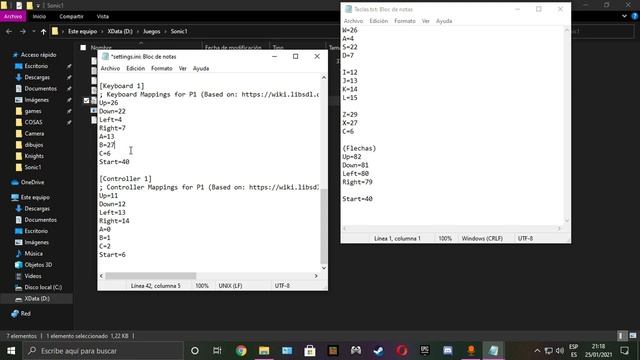Click the 'Right=79' line in Teclas.txt

pos(357,182)
